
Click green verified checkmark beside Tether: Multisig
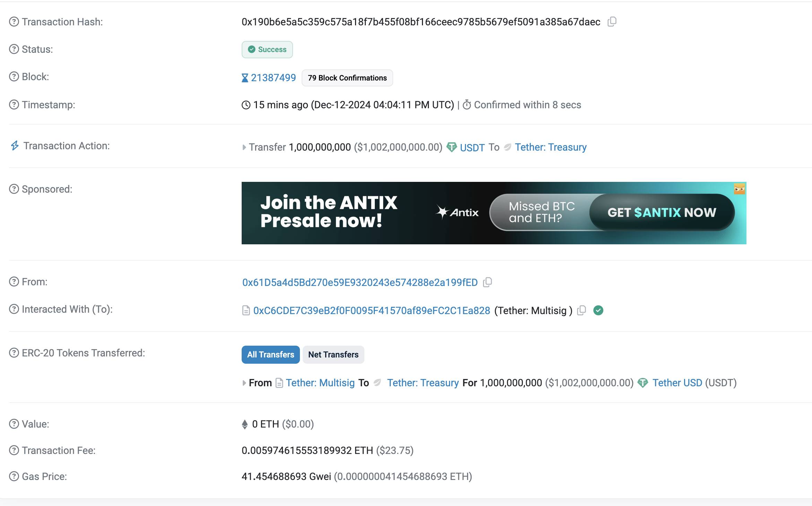[x=598, y=310]
